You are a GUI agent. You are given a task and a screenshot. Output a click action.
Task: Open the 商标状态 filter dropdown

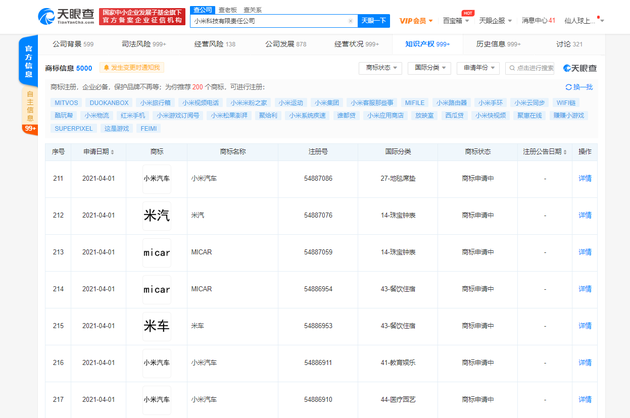(x=381, y=68)
